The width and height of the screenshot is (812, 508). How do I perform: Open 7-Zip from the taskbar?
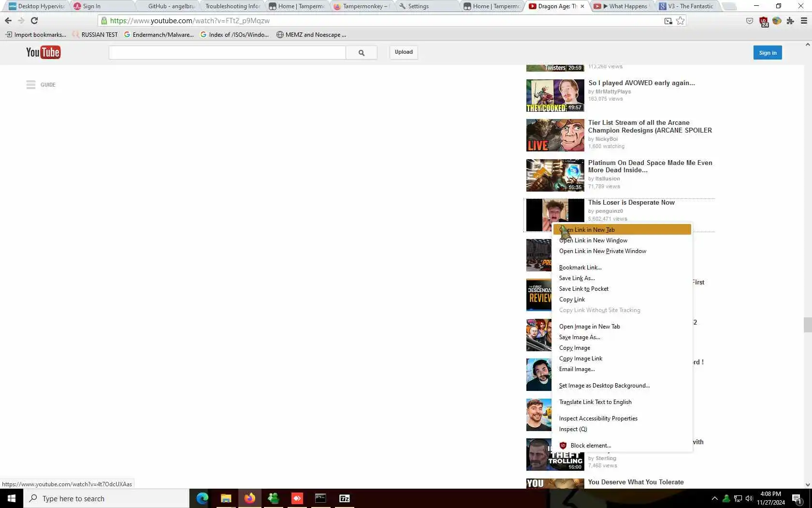345,498
